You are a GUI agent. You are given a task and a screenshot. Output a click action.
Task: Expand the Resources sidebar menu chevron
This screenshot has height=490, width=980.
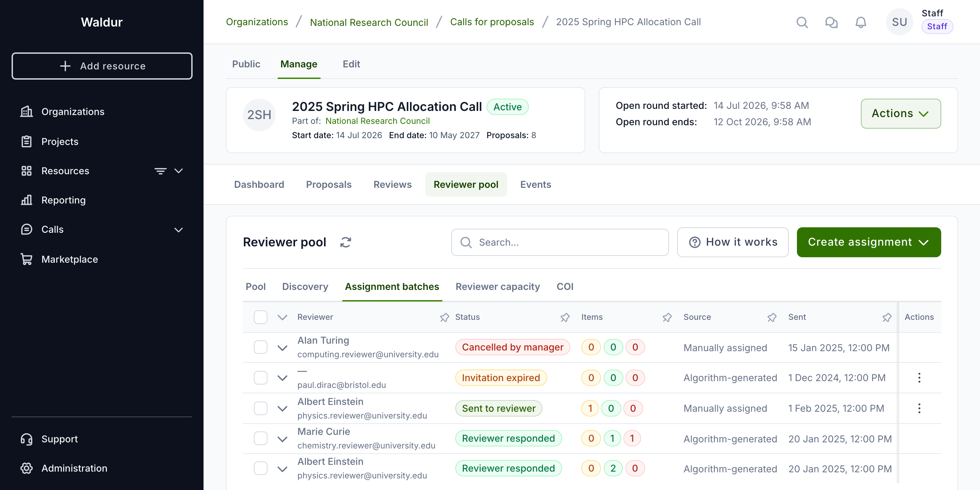(178, 171)
